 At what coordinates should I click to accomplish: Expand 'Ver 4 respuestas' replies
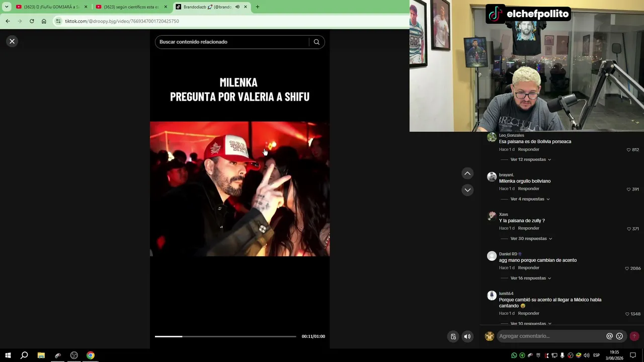(530, 199)
